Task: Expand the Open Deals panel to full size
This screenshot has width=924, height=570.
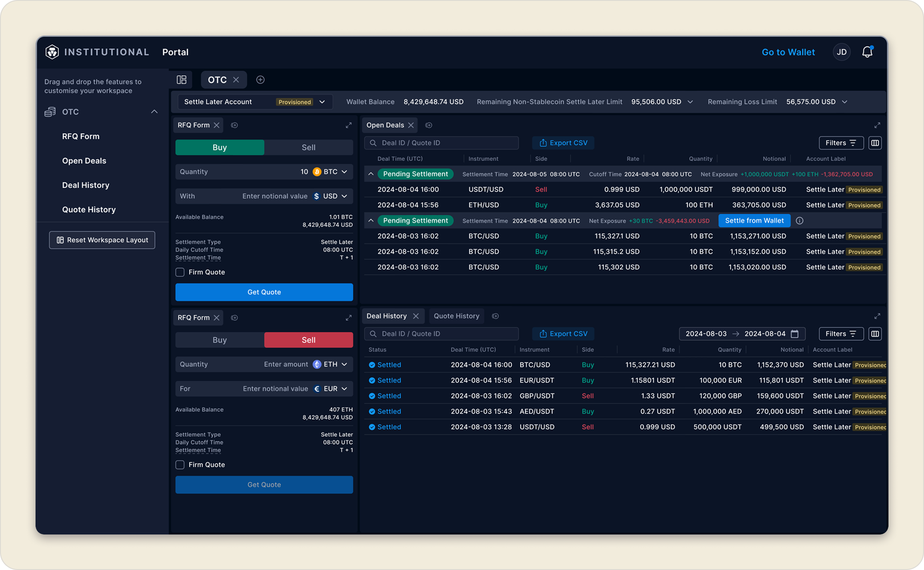Action: click(x=877, y=126)
